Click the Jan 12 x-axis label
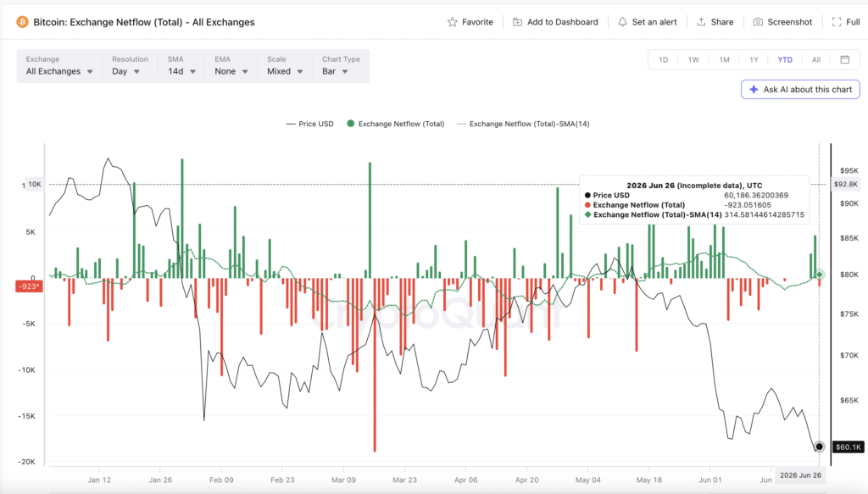868x494 pixels. coord(99,480)
